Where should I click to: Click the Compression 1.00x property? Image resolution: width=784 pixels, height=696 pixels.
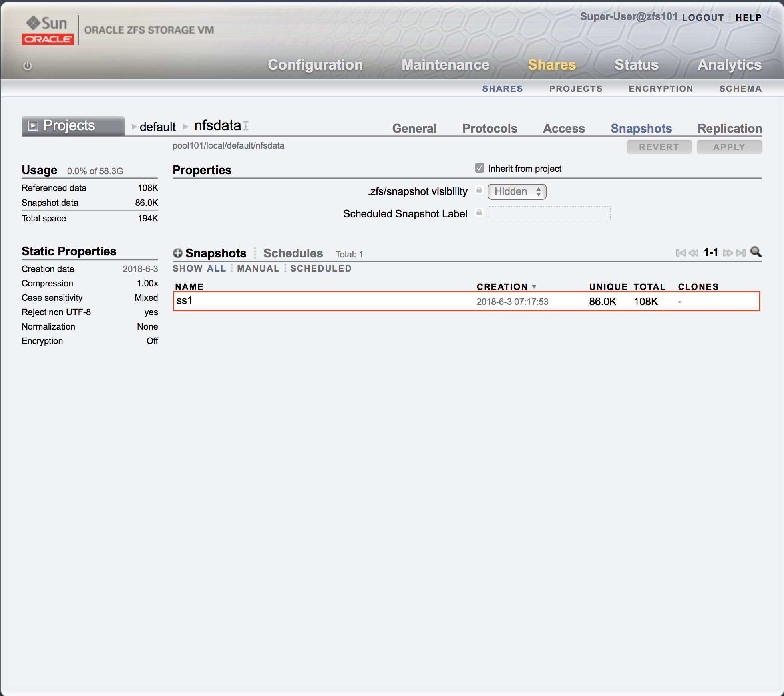(x=90, y=283)
